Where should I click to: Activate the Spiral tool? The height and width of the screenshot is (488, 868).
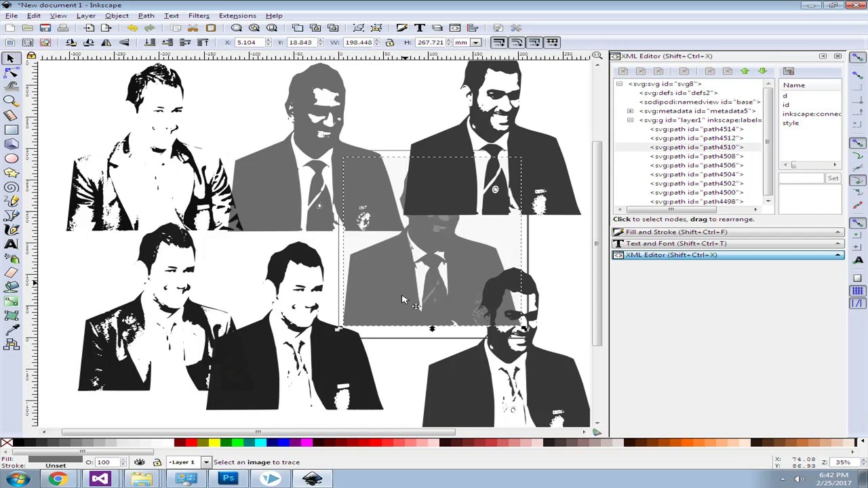tap(11, 187)
